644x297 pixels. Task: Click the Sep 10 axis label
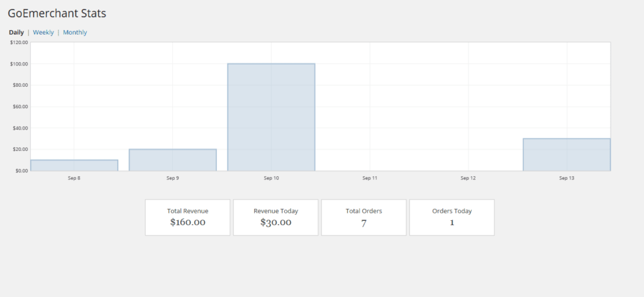point(271,178)
